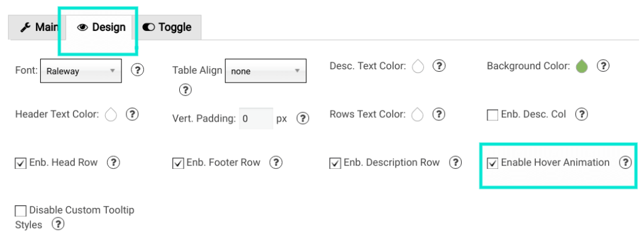Show help for Header Text Color
Screen dimensions: 644x240
click(131, 114)
